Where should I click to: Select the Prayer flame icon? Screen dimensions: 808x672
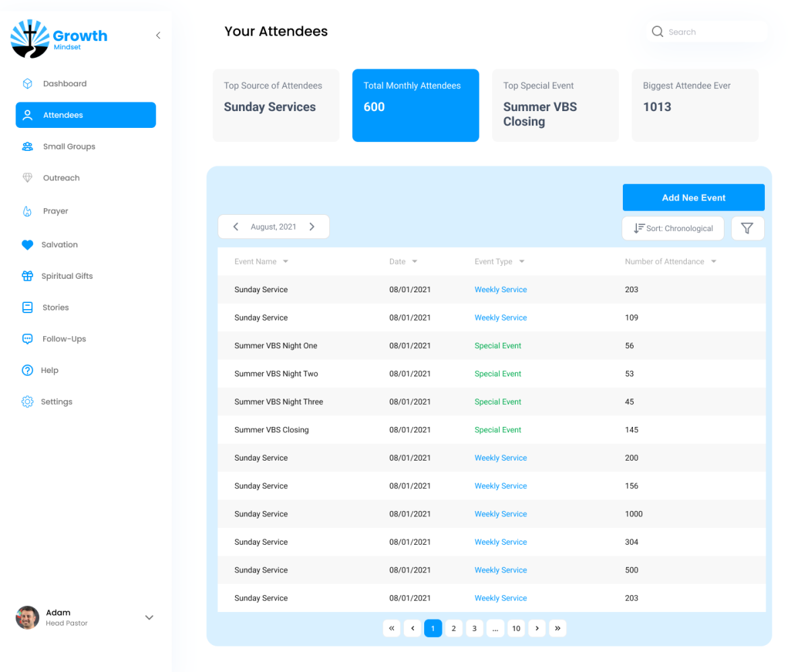(x=28, y=211)
